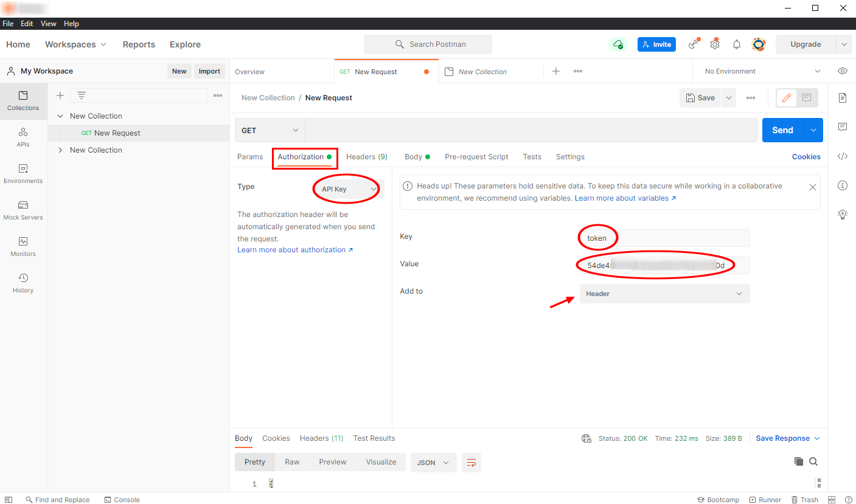
Task: Open the File menu
Action: [9, 24]
